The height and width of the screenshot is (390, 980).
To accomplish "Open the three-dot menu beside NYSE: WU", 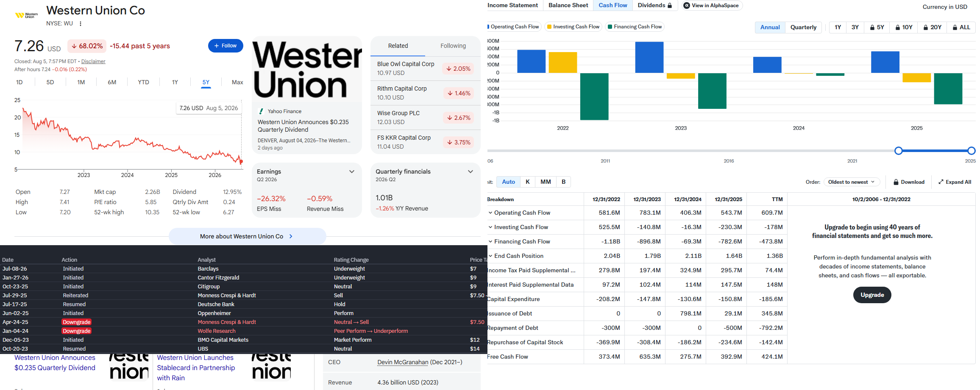I will tap(81, 24).
